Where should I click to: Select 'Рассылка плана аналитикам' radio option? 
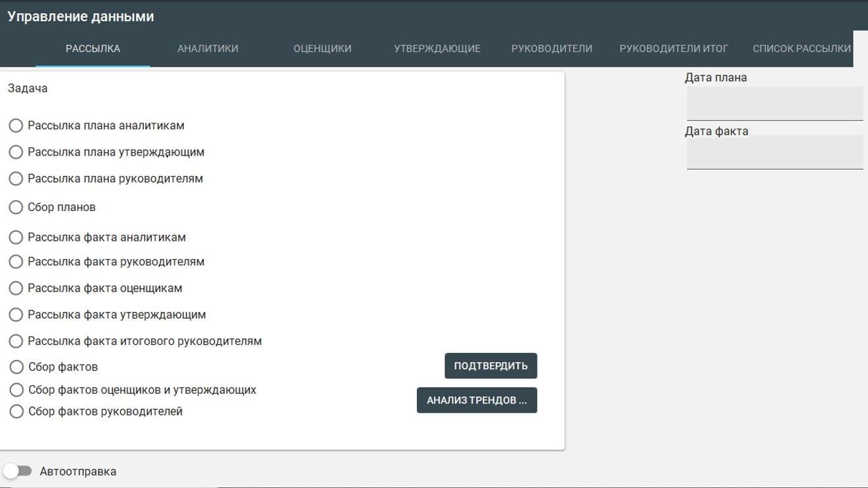click(x=16, y=125)
